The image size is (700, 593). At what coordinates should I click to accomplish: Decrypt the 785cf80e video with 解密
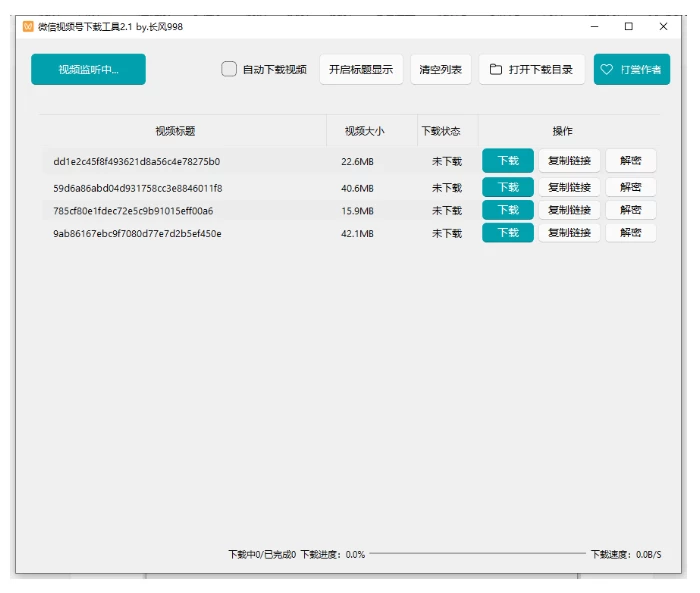[x=631, y=210]
